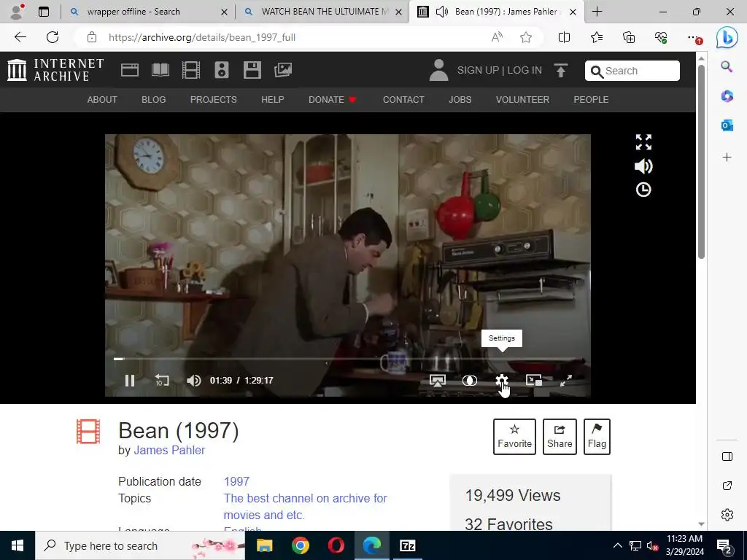
Task: Add this page to favorites star
Action: [526, 37]
